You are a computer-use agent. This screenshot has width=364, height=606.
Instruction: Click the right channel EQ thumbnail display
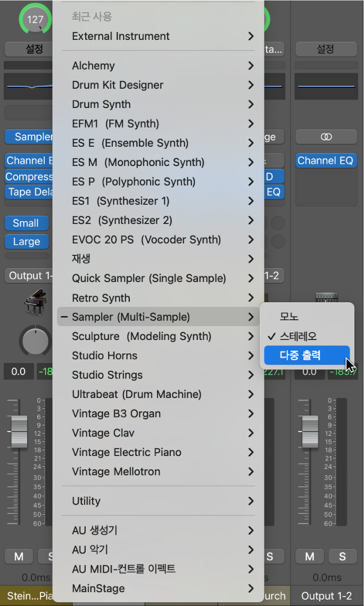326,86
